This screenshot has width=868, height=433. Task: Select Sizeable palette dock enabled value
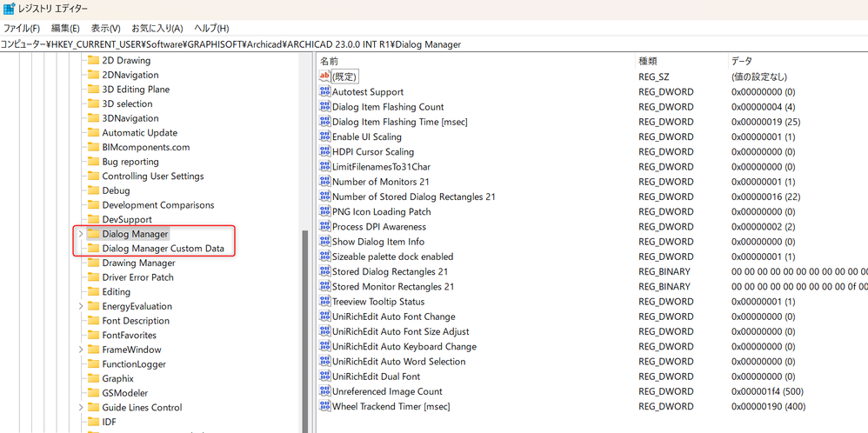(392, 256)
